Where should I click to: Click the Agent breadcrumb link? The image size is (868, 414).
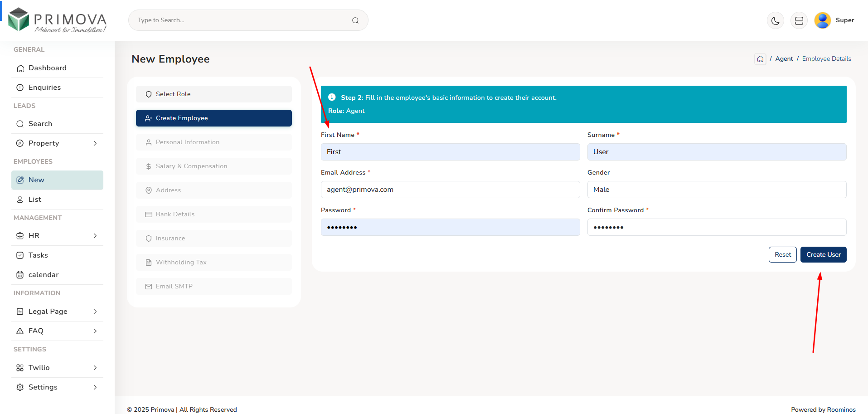click(784, 59)
